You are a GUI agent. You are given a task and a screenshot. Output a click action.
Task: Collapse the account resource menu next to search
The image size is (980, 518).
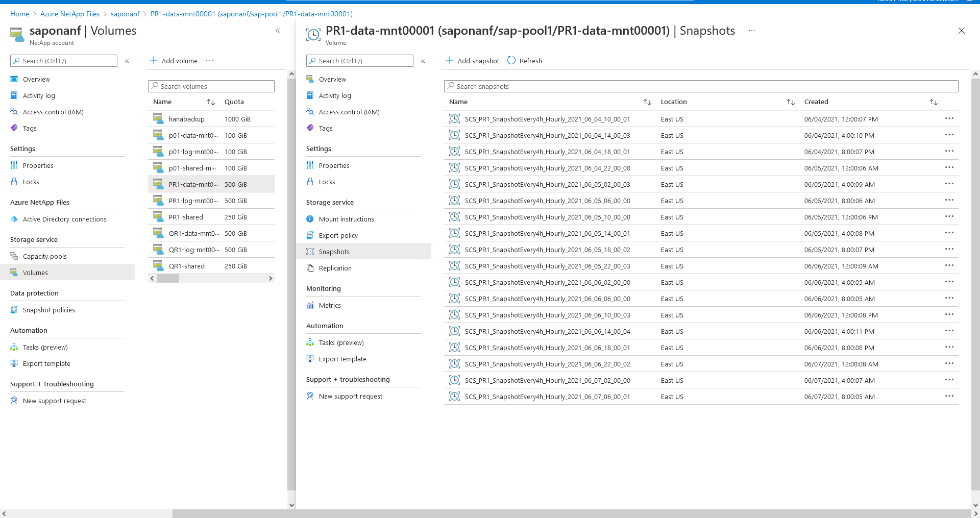[x=127, y=61]
